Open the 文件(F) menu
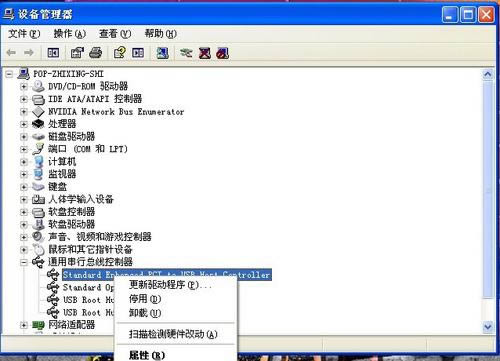This screenshot has height=361, width=500. pos(24,34)
